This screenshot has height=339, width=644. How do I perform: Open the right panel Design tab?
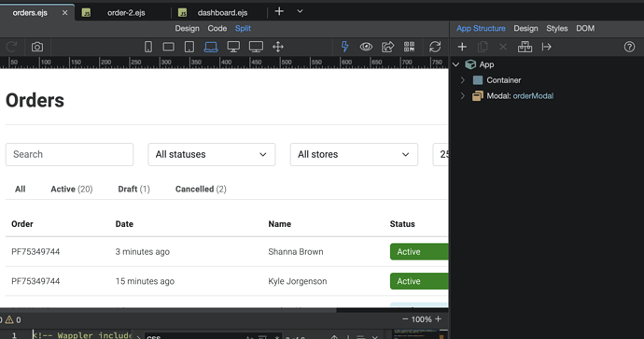point(525,28)
